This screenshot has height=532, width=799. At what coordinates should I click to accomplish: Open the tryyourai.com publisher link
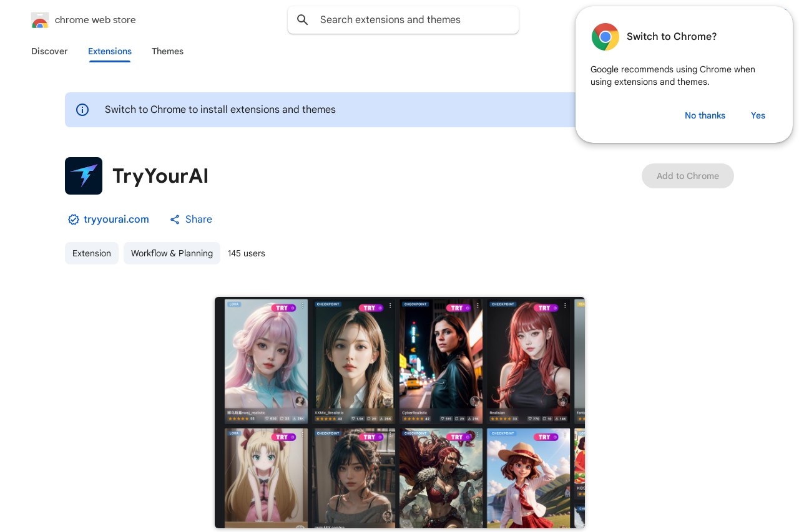point(116,220)
